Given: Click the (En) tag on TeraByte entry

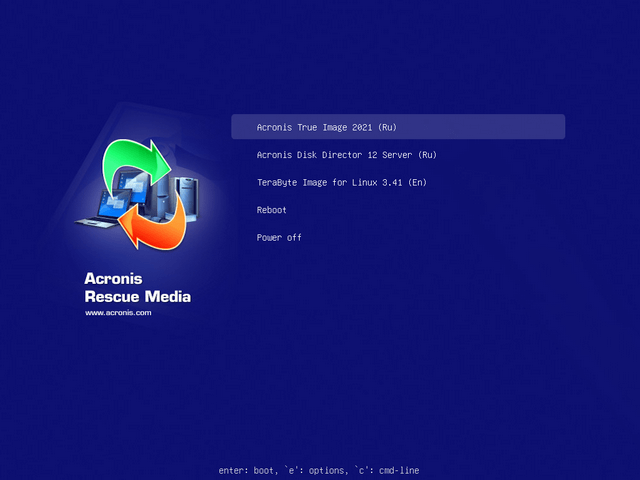Looking at the screenshot, I should 417,182.
